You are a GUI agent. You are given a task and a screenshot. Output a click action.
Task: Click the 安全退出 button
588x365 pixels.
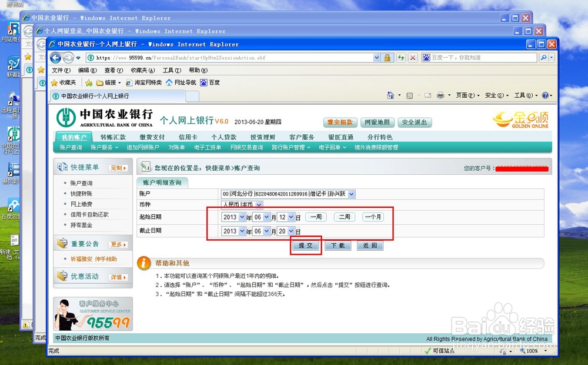point(415,122)
